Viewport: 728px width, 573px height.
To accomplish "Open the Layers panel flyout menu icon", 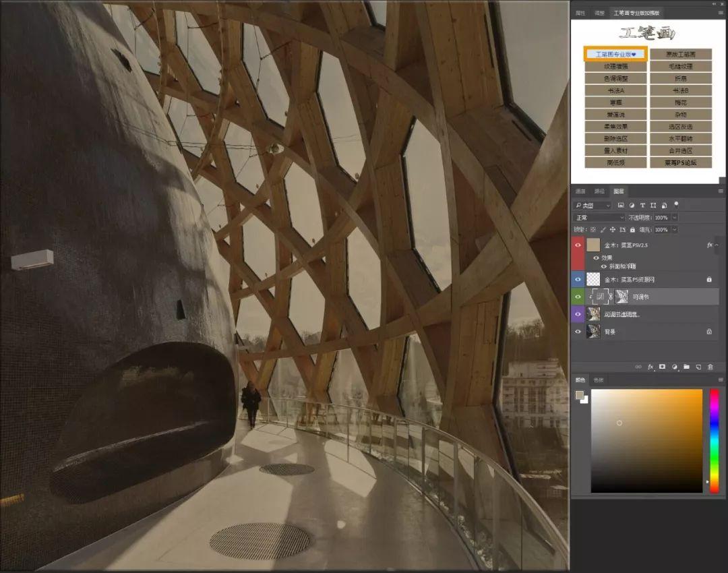I will click(x=721, y=191).
